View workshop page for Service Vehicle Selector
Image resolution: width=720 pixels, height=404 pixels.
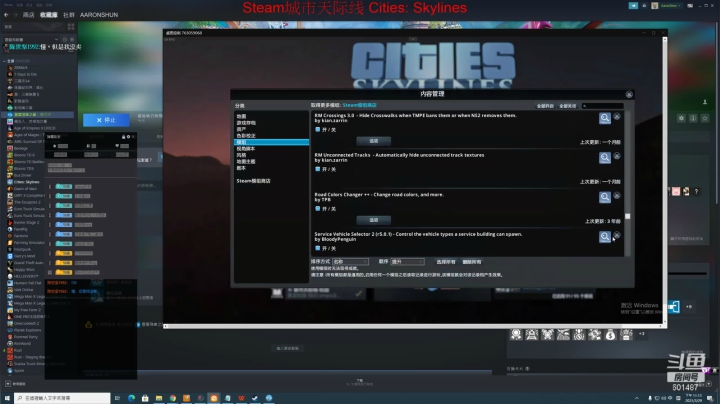coord(605,236)
